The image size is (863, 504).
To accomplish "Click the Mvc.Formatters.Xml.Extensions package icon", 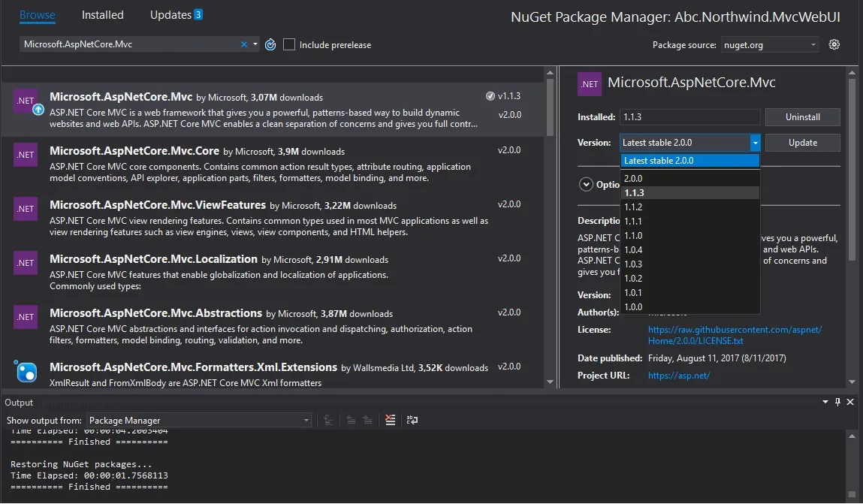I will tap(26, 370).
